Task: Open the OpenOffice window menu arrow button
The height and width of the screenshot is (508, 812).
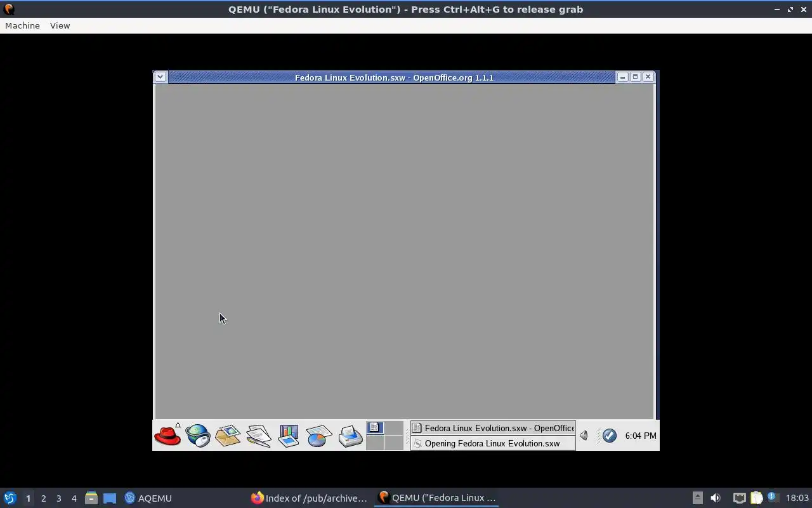Action: [160, 77]
